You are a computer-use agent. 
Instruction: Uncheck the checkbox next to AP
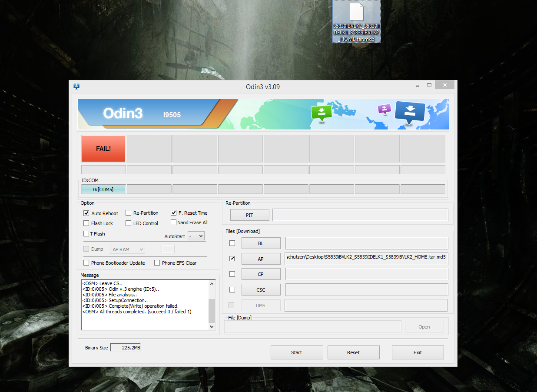point(232,259)
